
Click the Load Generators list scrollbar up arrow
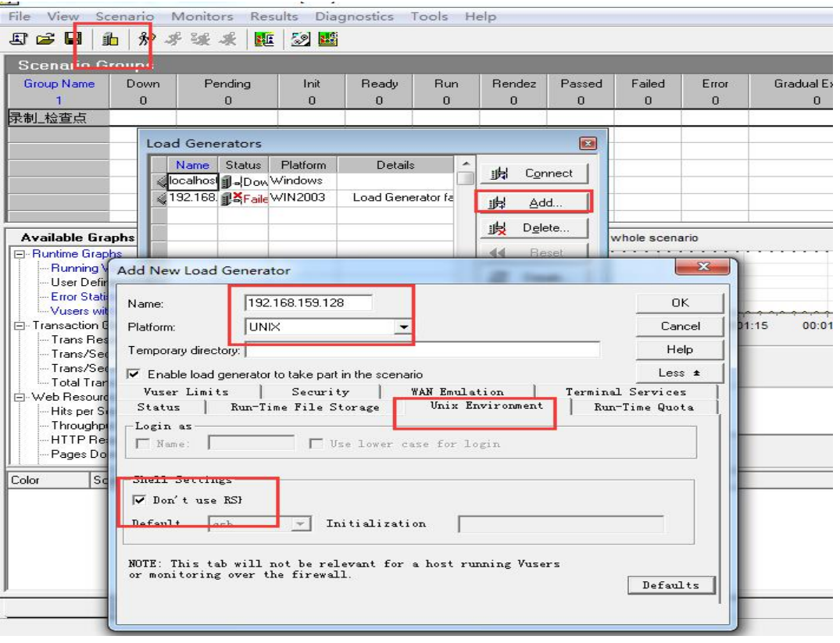(466, 165)
